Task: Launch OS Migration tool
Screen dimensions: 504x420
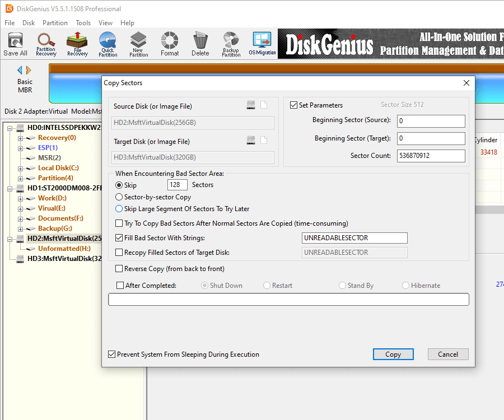Action: 262,44
